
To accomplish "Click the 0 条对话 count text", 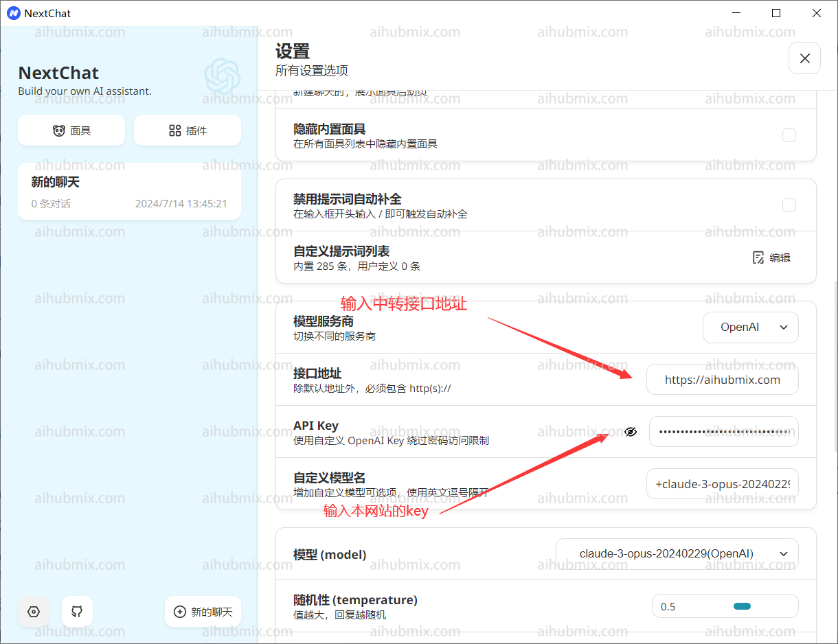I will [x=51, y=204].
